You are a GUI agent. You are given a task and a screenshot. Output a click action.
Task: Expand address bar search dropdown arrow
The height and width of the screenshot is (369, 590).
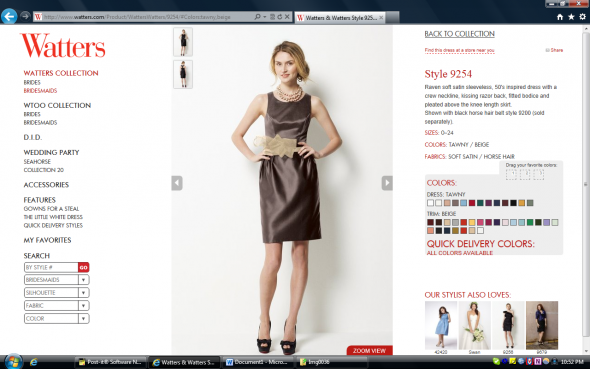[x=265, y=17]
